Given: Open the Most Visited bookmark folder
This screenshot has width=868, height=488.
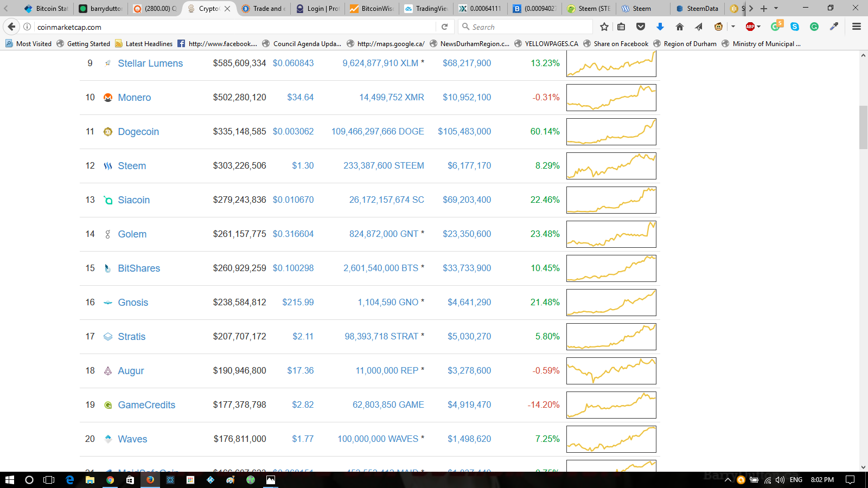Looking at the screenshot, I should [x=28, y=43].
